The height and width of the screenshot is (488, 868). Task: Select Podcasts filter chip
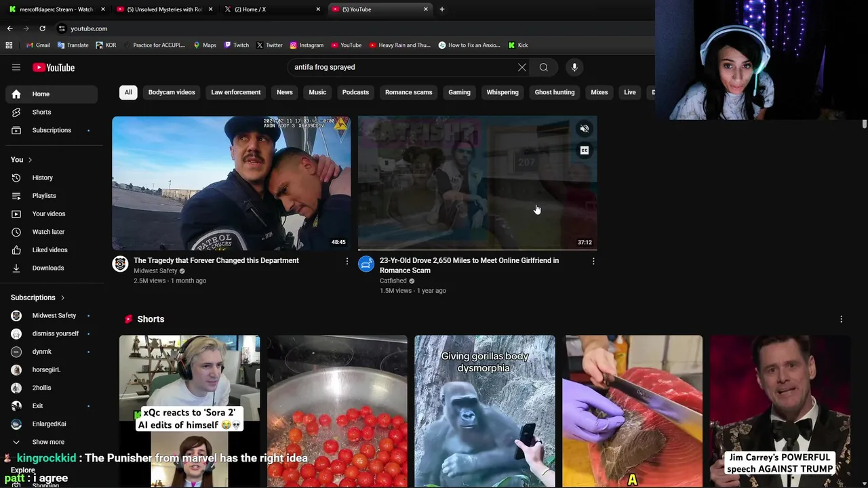[355, 92]
